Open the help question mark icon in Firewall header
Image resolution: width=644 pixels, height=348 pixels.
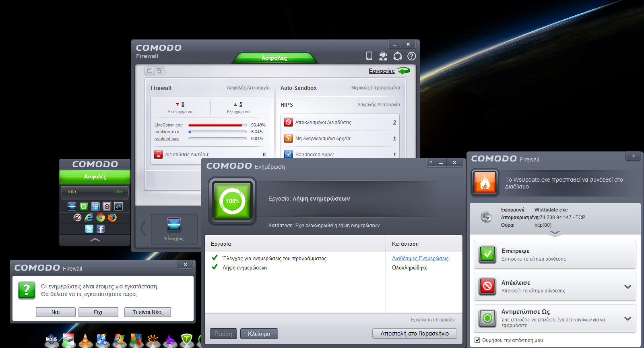coord(411,56)
